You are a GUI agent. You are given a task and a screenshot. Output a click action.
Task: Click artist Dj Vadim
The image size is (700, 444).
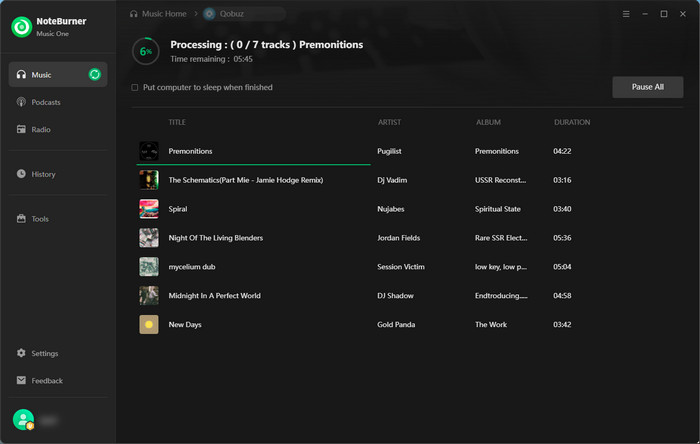pos(392,180)
